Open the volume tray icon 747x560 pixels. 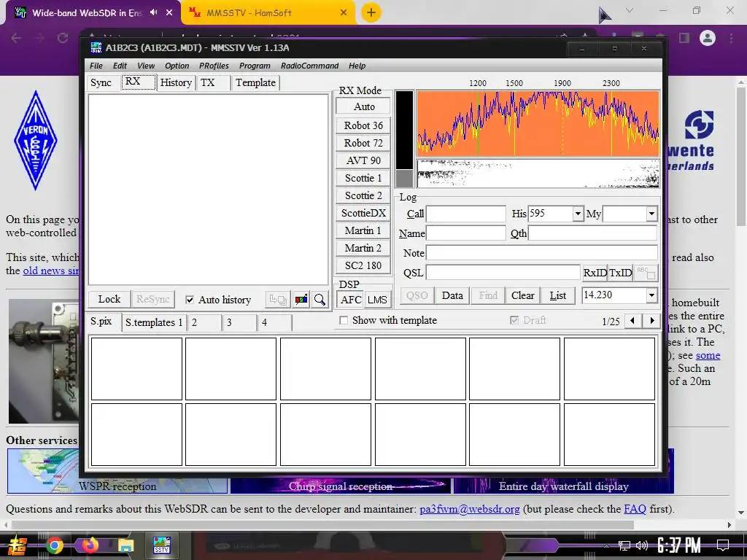click(642, 545)
